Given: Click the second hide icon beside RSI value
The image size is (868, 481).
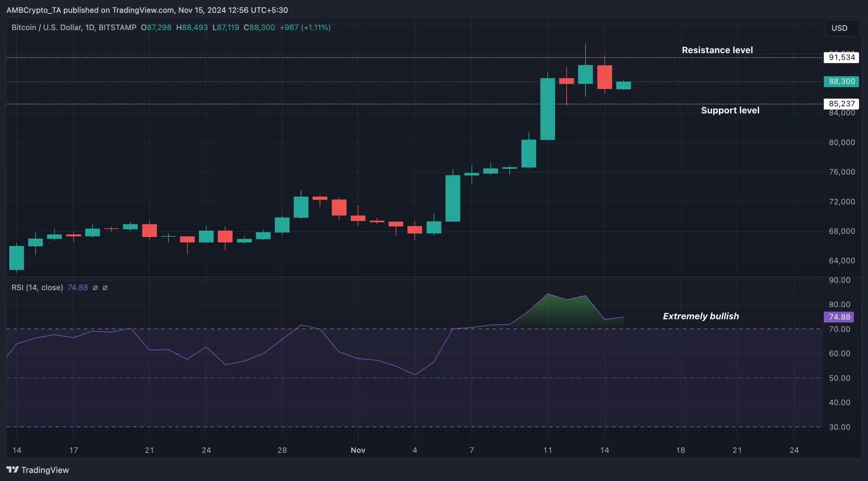Looking at the screenshot, I should click(105, 288).
